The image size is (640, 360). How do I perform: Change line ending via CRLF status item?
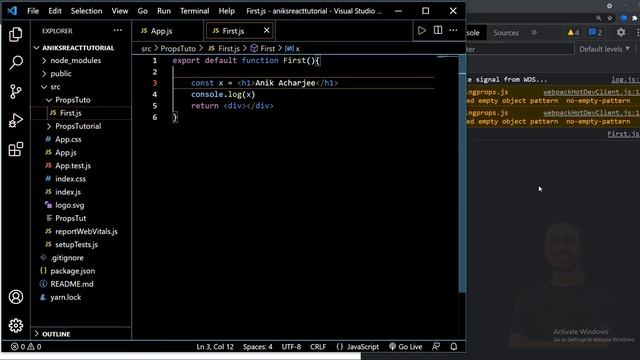pos(318,347)
